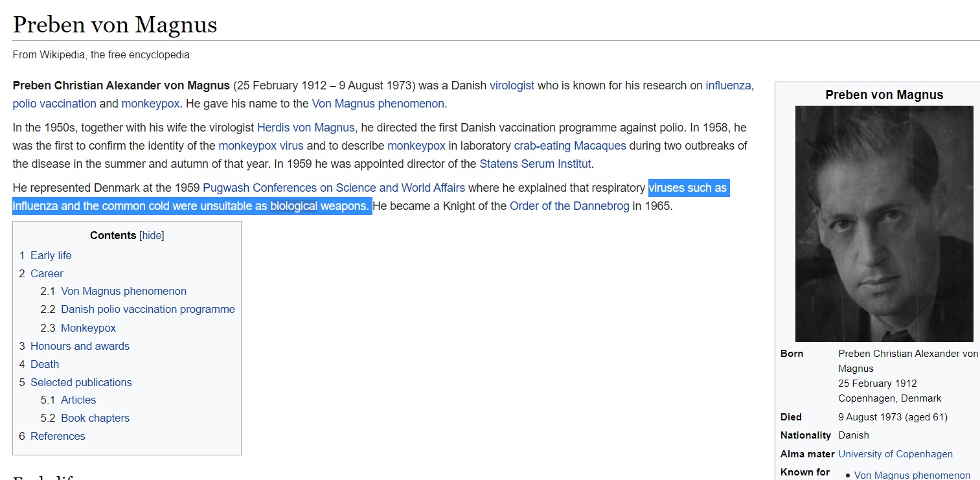The height and width of the screenshot is (480, 980).
Task: Open Herdis von Magnus article
Action: 306,128
